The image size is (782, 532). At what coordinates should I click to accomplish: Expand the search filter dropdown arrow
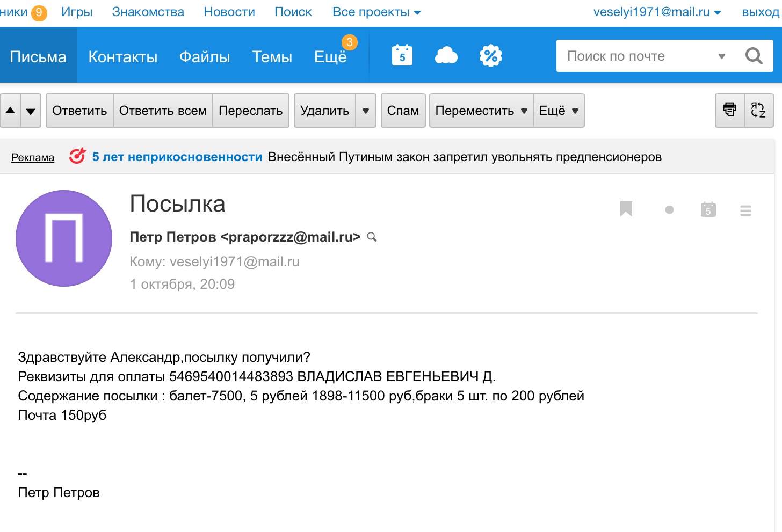point(722,56)
